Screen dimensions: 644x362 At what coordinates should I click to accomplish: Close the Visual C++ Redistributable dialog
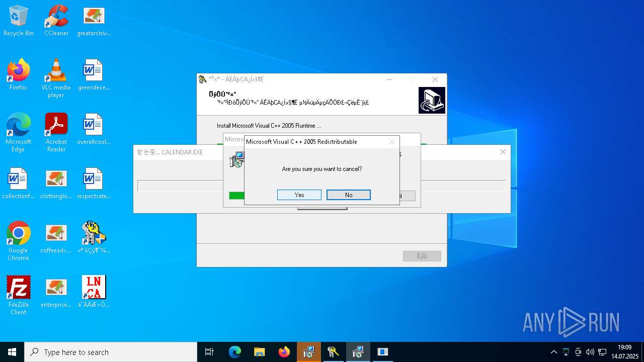coord(391,142)
